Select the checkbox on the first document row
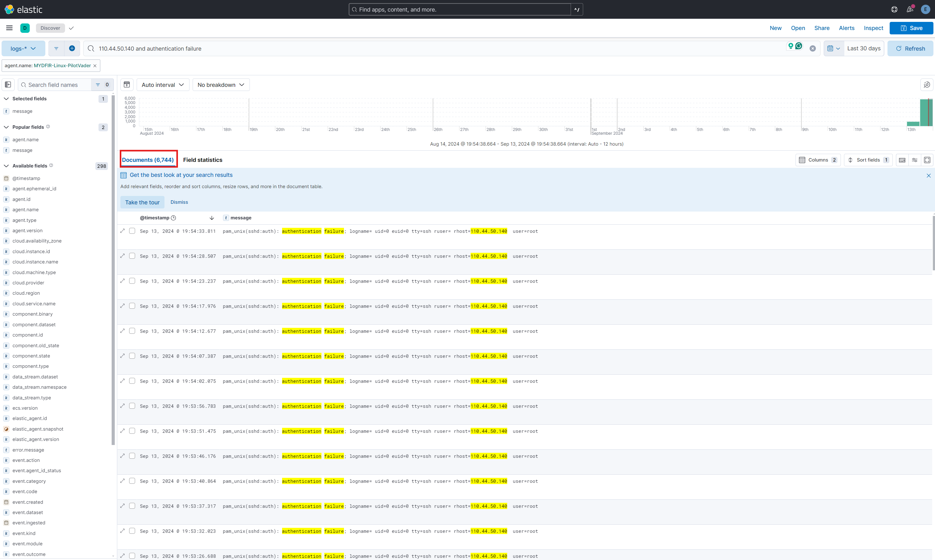 click(132, 231)
